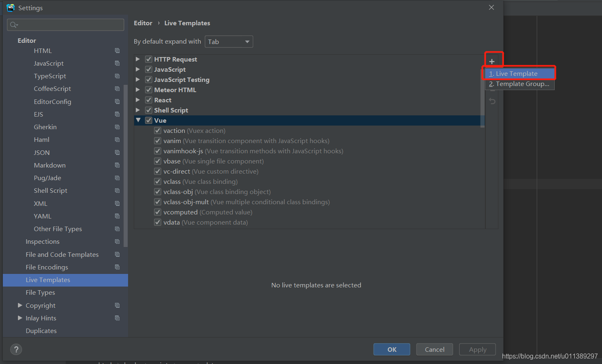The height and width of the screenshot is (364, 602).
Task: Click the copy icon beside Other File Types
Action: coord(117,229)
